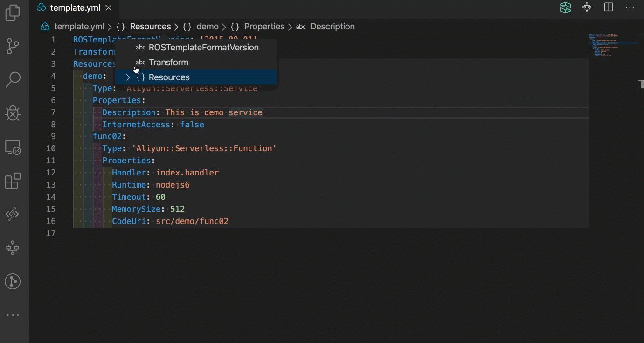The image size is (644, 343).
Task: Click line number 9 in gutter
Action: (x=54, y=137)
